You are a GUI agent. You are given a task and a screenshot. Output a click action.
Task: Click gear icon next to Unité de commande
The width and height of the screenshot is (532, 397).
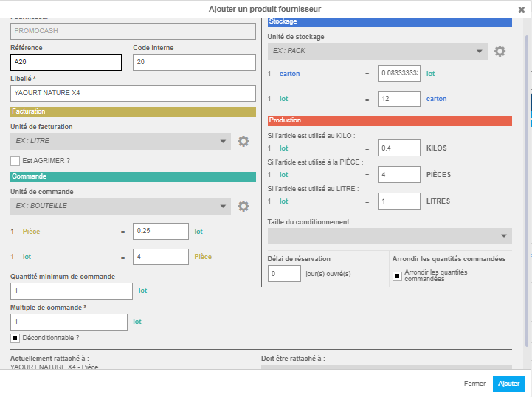click(243, 206)
